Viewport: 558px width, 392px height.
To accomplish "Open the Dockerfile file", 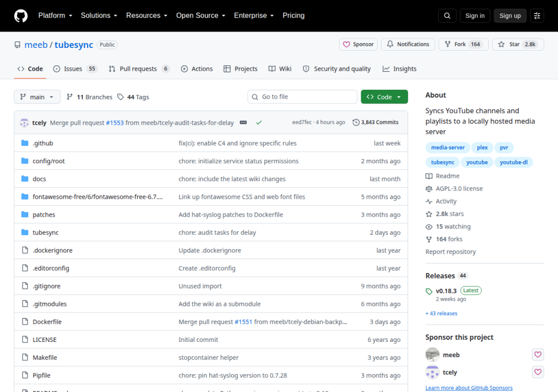I will 47,322.
